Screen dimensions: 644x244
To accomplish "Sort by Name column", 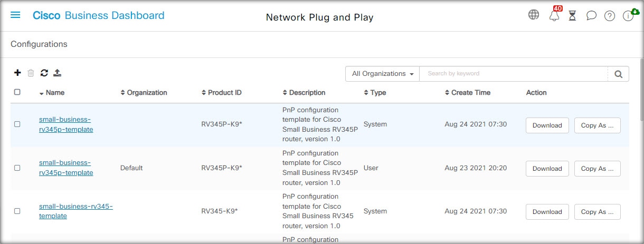I will (x=52, y=93).
